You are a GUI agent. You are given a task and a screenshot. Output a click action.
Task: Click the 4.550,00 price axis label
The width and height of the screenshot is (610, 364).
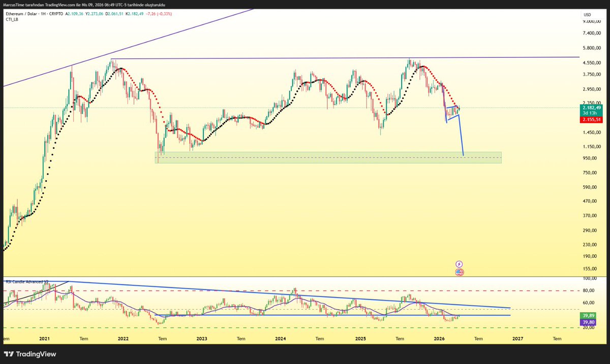point(593,63)
